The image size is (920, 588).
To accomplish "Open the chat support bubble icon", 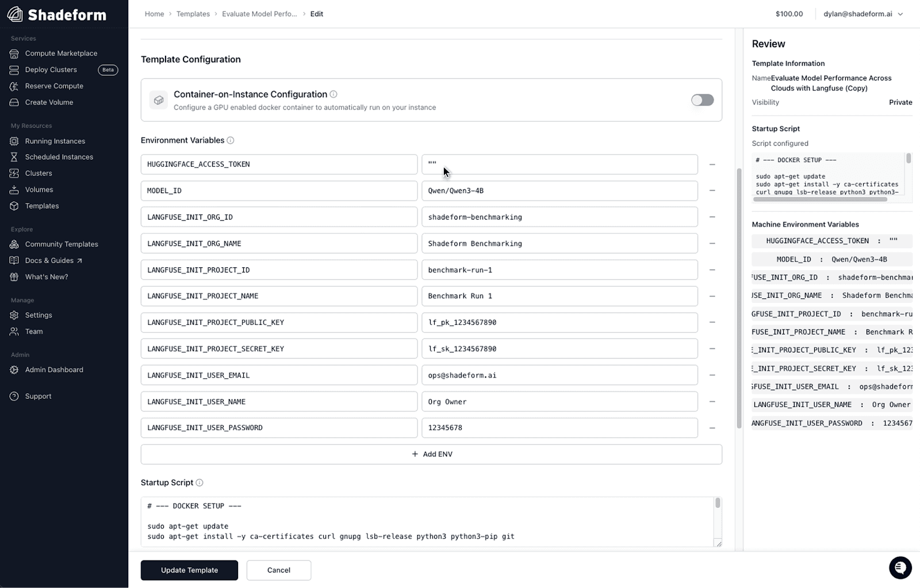I will (900, 568).
